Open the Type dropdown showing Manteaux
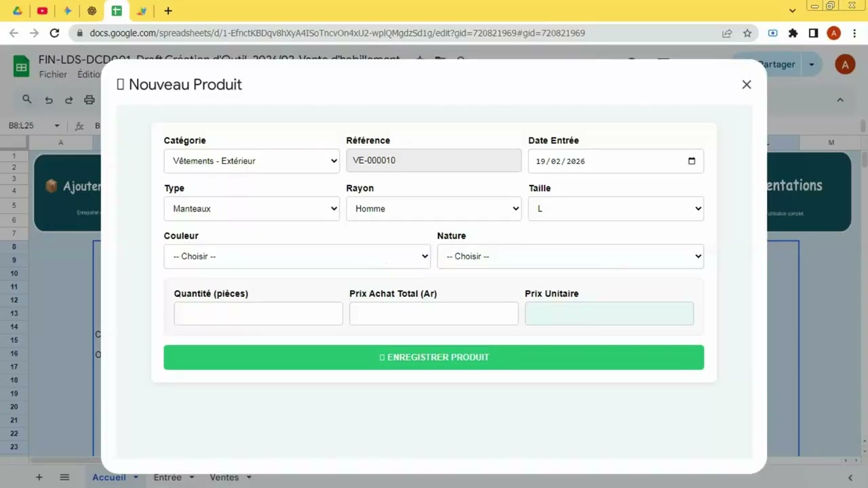 tap(252, 209)
